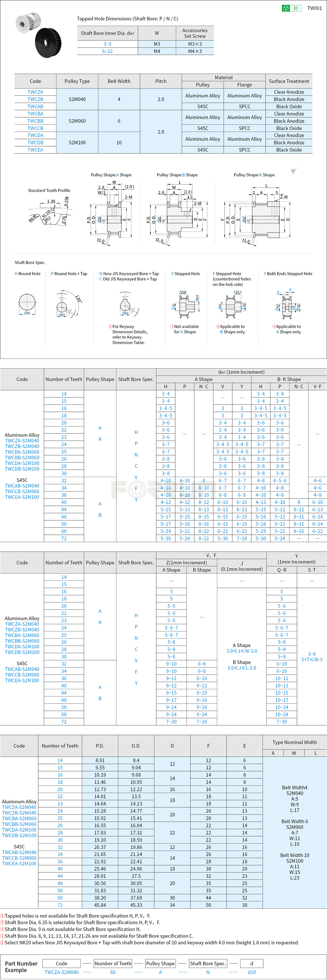This screenshot has height=980, width=327.
Task: Click the Q·R column header
Action: tap(282, 570)
